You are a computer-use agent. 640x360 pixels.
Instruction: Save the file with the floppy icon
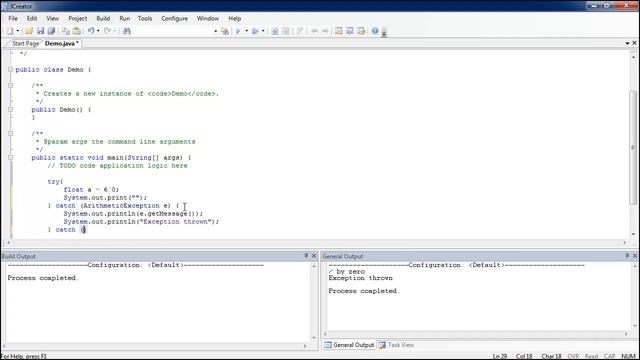click(40, 31)
